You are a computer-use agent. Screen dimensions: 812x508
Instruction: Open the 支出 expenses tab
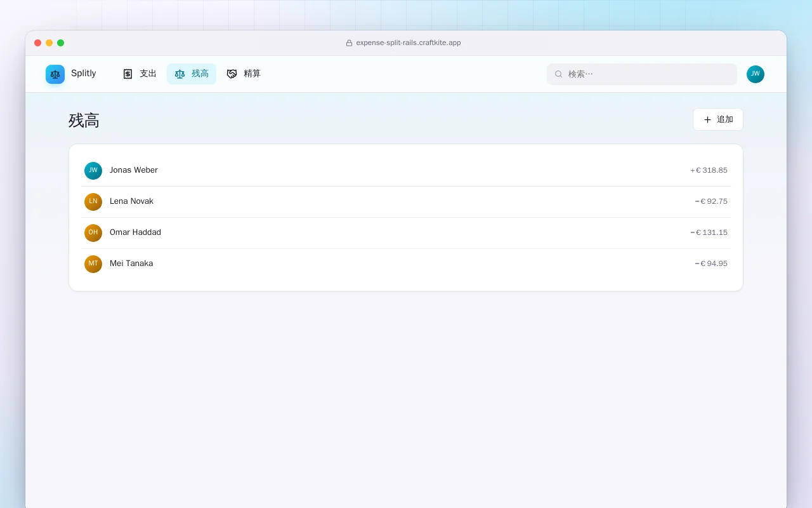(140, 74)
